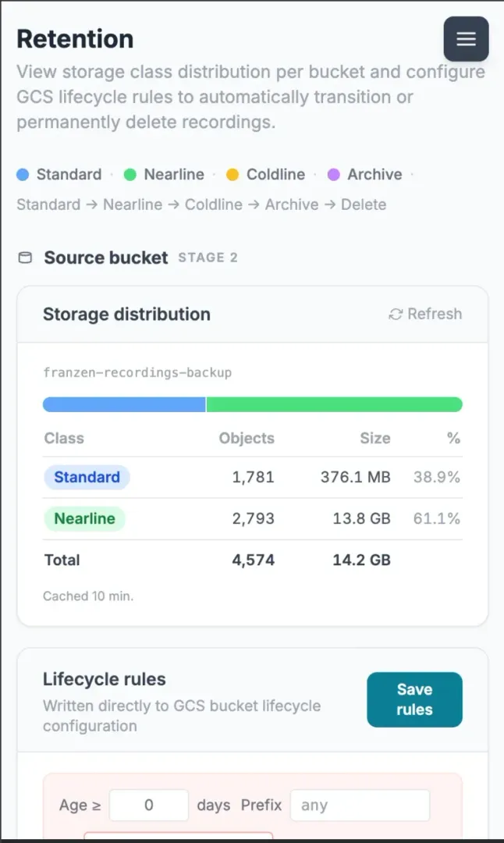Click the purple Archive legend dot
This screenshot has width=504, height=843.
pos(334,174)
